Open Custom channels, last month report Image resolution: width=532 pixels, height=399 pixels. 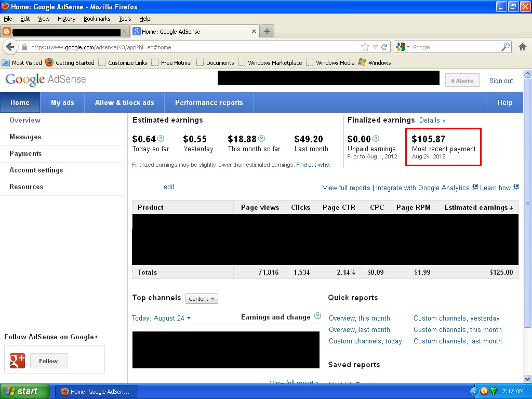[x=457, y=341]
